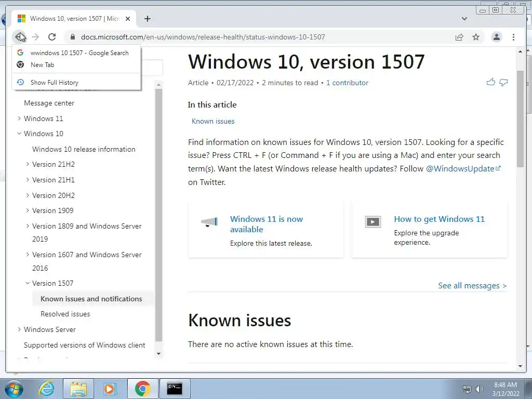Click the sidebar table-of-contents scrollbar
Image resolution: width=532 pixels, height=399 pixels.
point(158,216)
